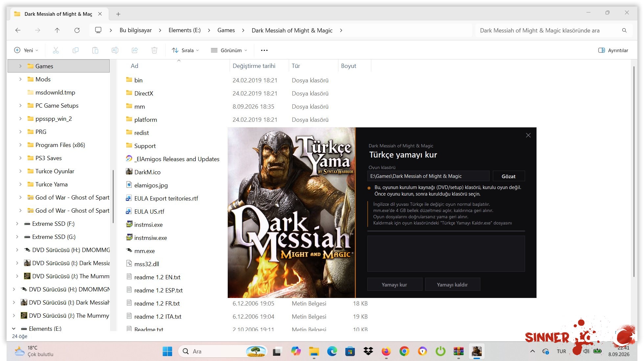Viewport: 644px width, 361px height.
Task: Show hidden system tray icons chevron
Action: click(x=532, y=351)
